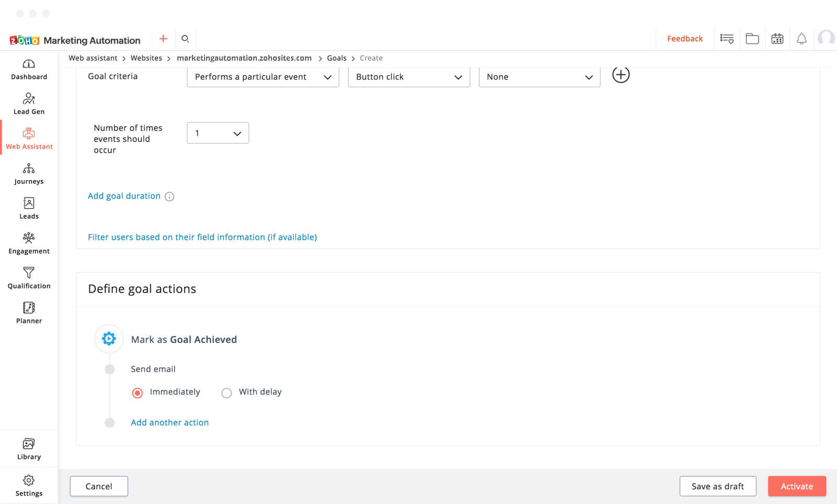Expand the None dropdown
The image size is (837, 504).
coord(539,77)
